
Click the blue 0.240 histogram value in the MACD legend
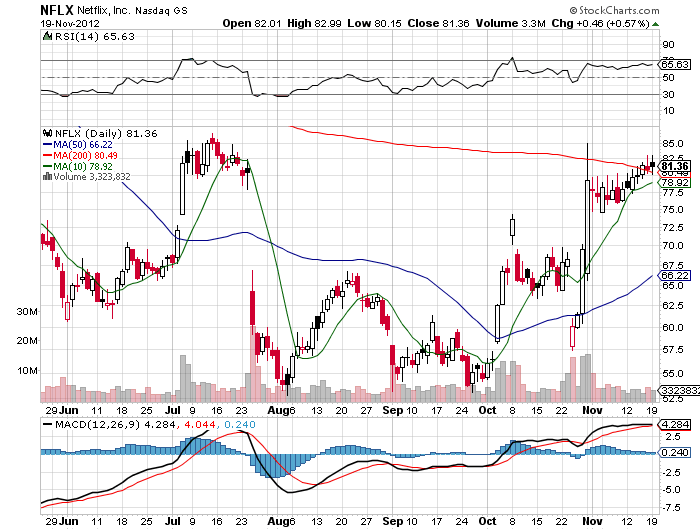coord(240,424)
